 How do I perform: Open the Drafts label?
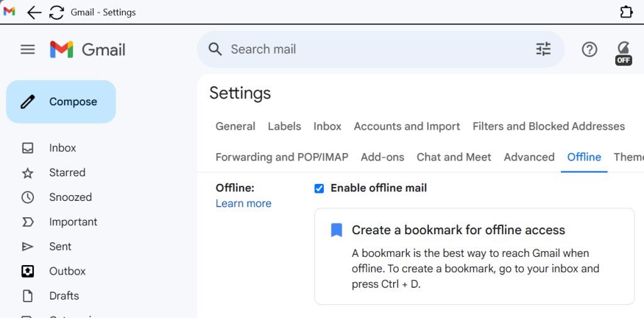point(64,296)
